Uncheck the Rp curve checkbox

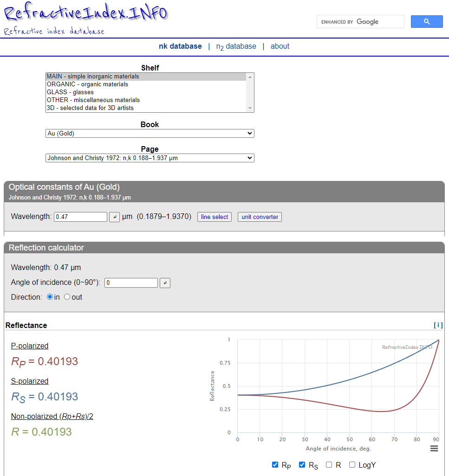pyautogui.click(x=275, y=464)
